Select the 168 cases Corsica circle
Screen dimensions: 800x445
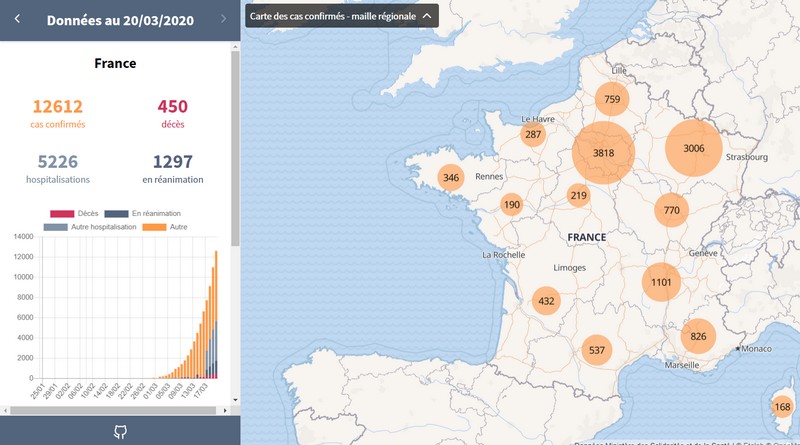(x=782, y=407)
